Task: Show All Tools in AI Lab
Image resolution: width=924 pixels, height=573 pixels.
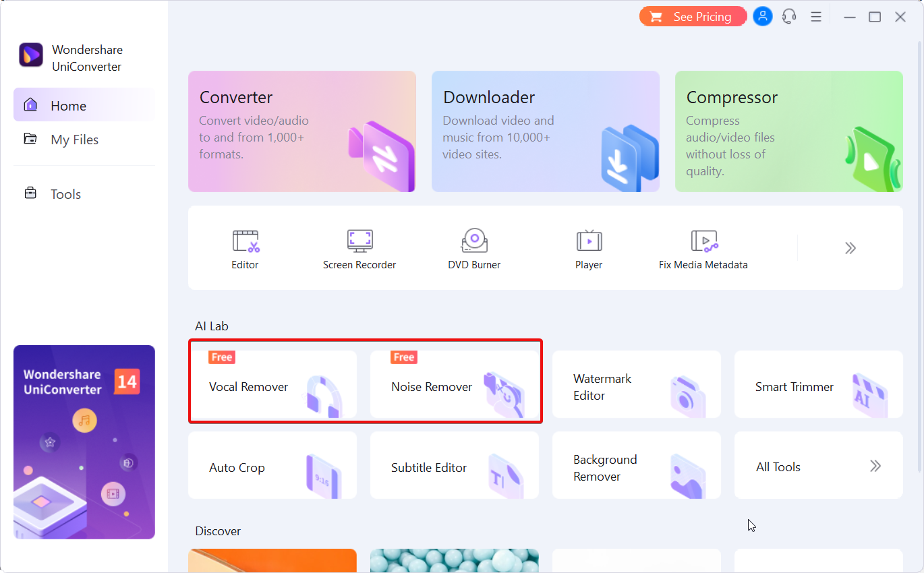Action: click(x=819, y=465)
